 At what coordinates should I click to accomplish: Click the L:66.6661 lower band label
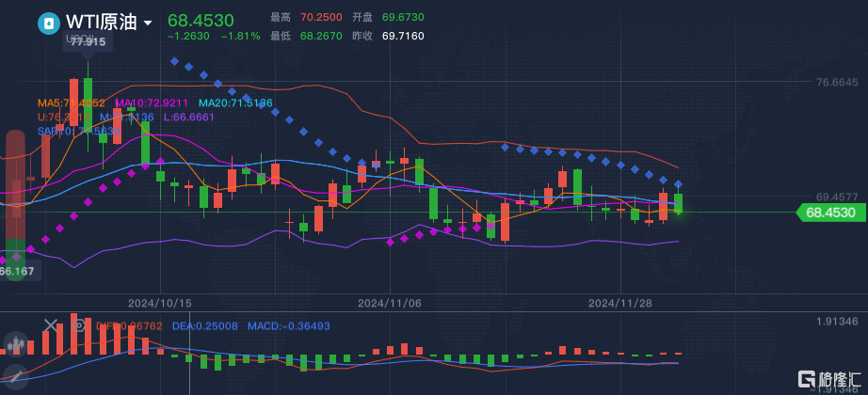coord(189,117)
